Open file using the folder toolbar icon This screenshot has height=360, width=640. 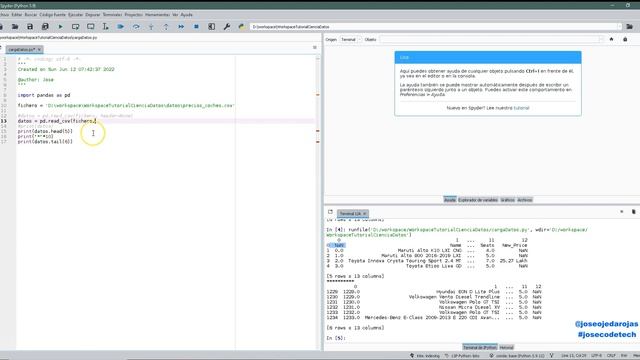15,27
